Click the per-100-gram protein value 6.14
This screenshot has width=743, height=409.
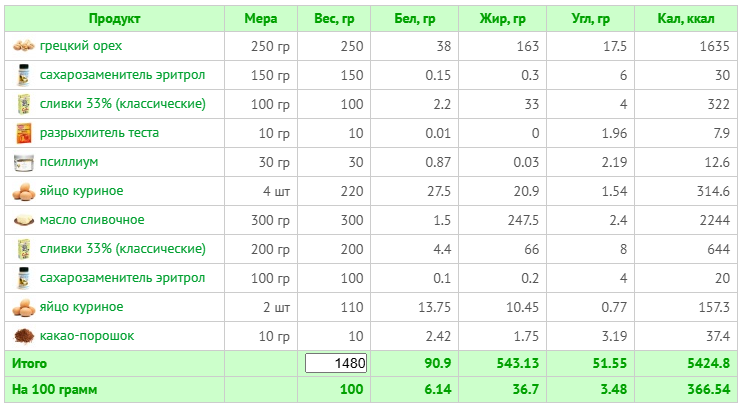[x=437, y=390]
